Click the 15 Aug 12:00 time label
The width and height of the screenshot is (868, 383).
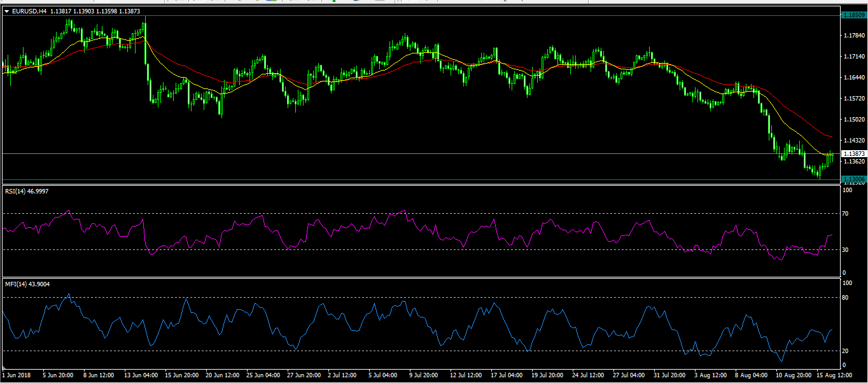point(834,375)
